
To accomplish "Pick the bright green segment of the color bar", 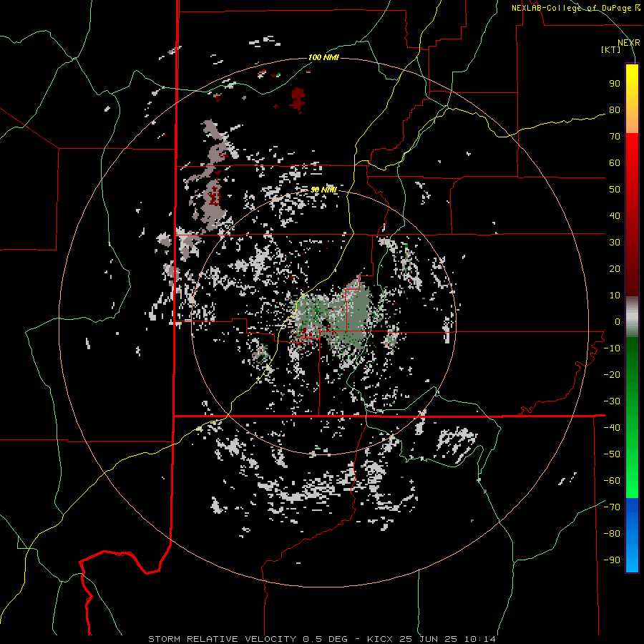I will coord(632,472).
